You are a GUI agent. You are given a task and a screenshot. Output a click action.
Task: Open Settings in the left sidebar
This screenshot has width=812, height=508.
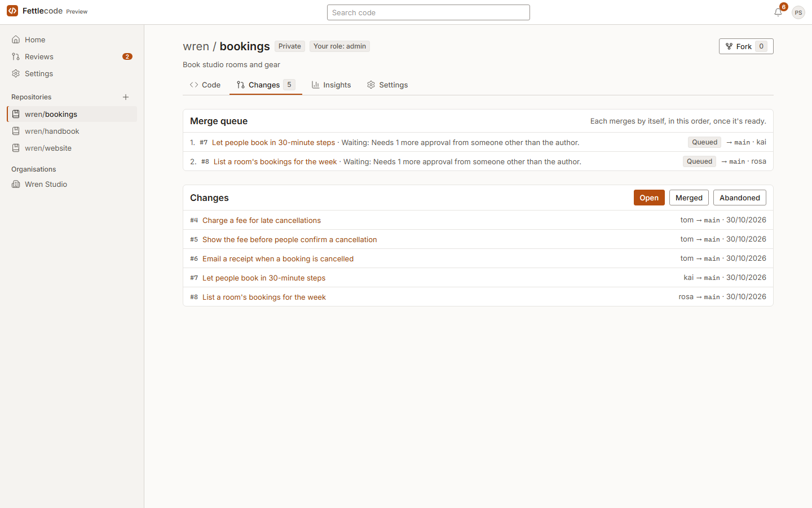(x=72, y=73)
